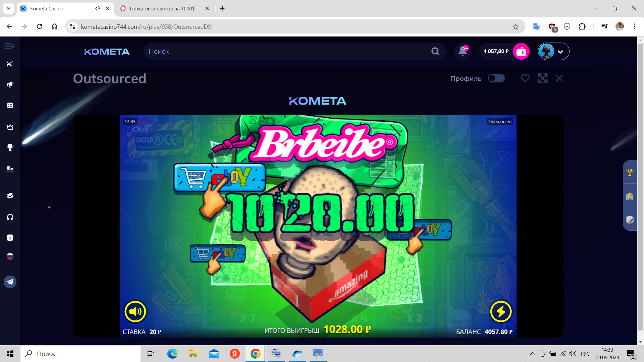Open notifications bell icon
The image size is (644, 362).
(x=463, y=51)
